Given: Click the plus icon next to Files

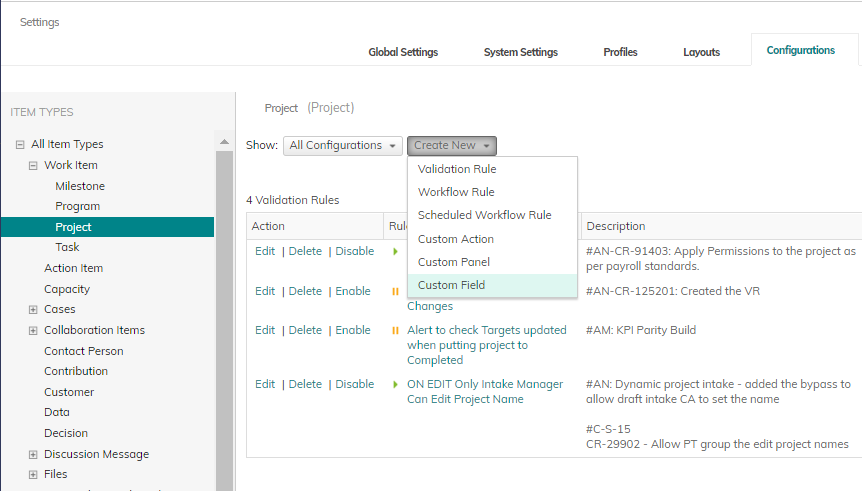Looking at the screenshot, I should click(33, 475).
